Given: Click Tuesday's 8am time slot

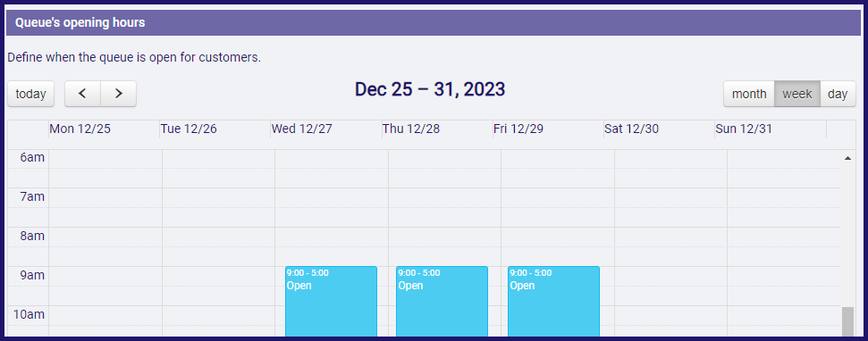Looking at the screenshot, I should pos(219,237).
